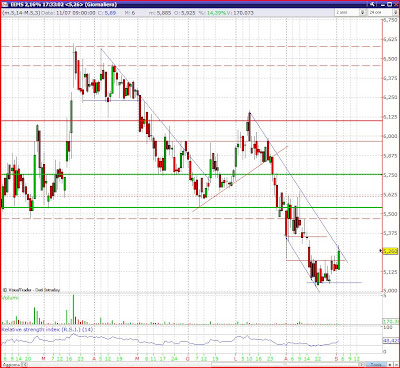Click the zoom-out icon at far bottom right
This screenshot has height=368, width=400.
coord(396,365)
